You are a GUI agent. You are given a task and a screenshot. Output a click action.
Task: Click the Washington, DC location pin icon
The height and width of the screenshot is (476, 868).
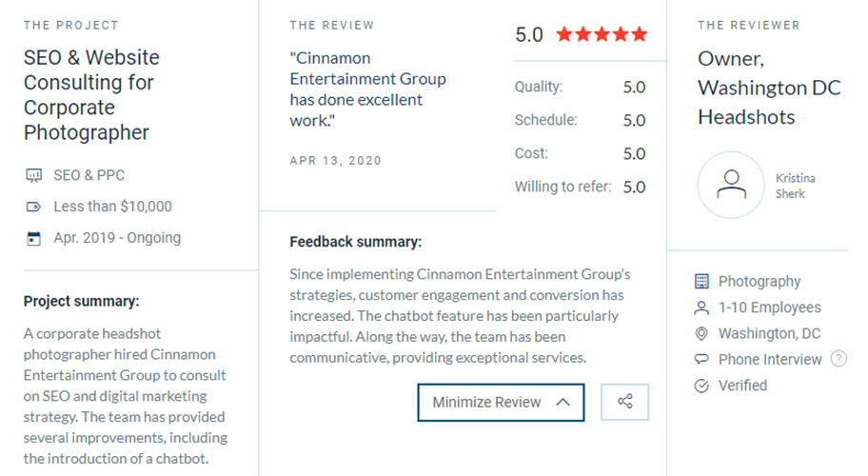(x=702, y=334)
